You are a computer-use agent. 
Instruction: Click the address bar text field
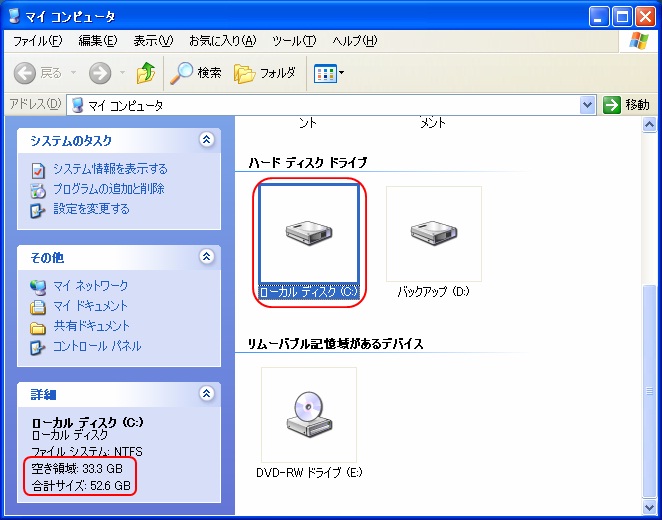pos(330,105)
